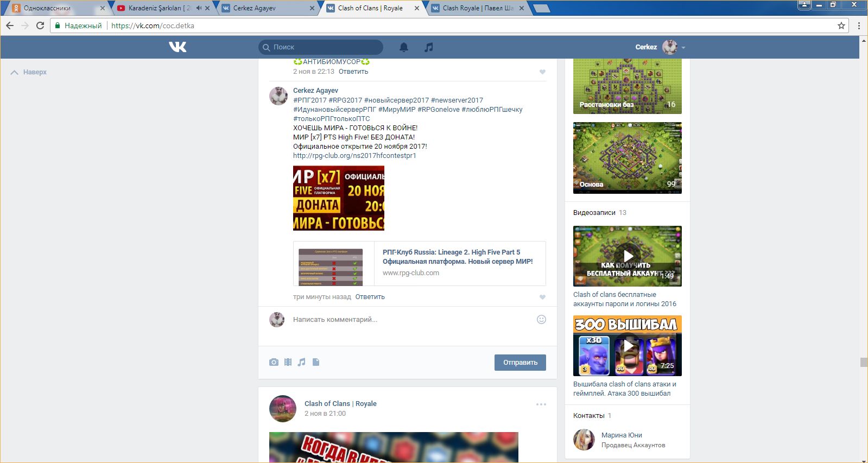
Task: Reload the page
Action: (40, 26)
